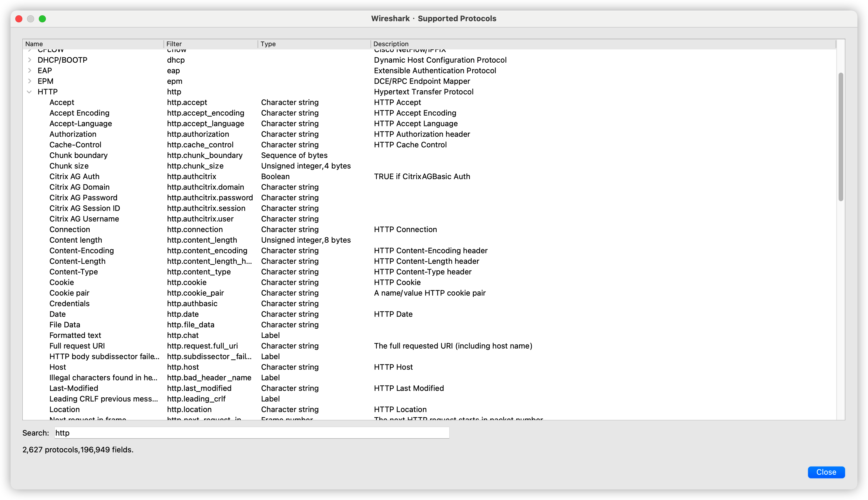Select the Host field row

(429, 367)
